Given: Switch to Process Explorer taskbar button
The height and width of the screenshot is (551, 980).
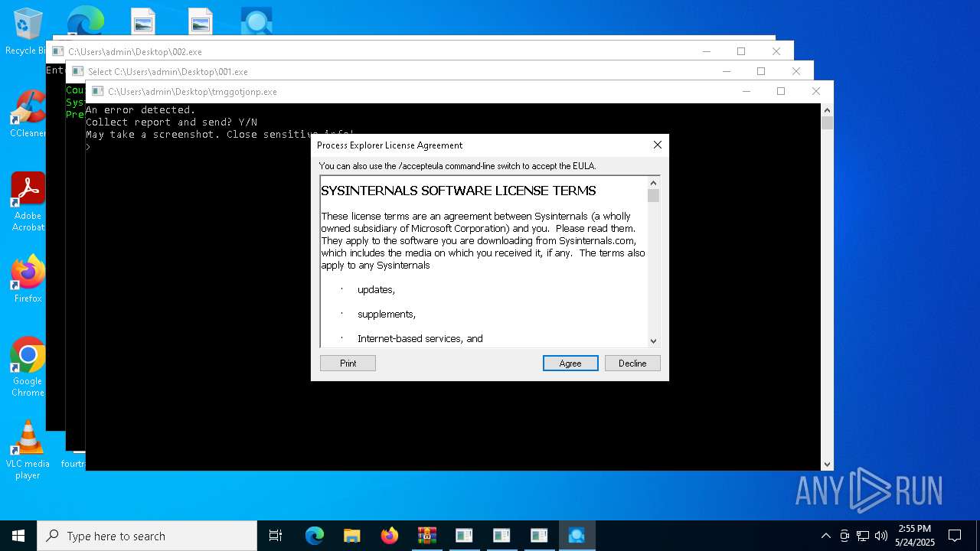Looking at the screenshot, I should point(577,536).
